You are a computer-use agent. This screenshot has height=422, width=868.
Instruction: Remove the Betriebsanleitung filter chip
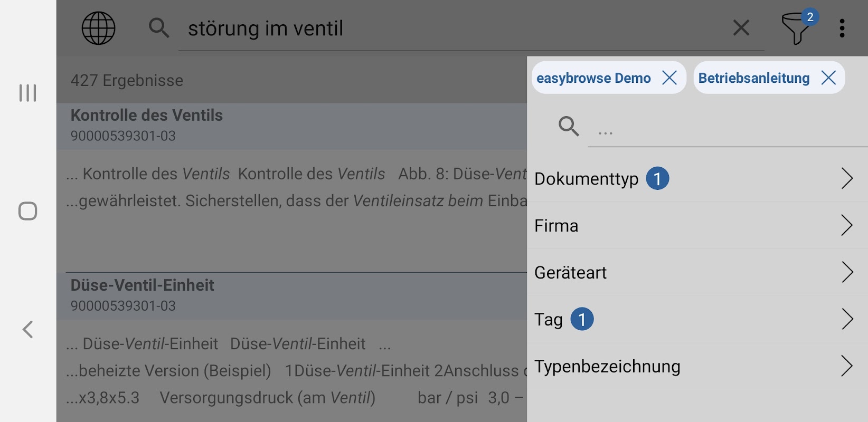pyautogui.click(x=828, y=78)
